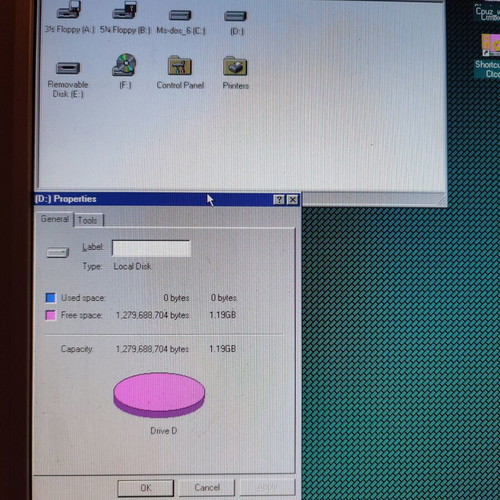The image size is (500, 500).
Task: Click the pink Free space color swatch
Action: [51, 315]
